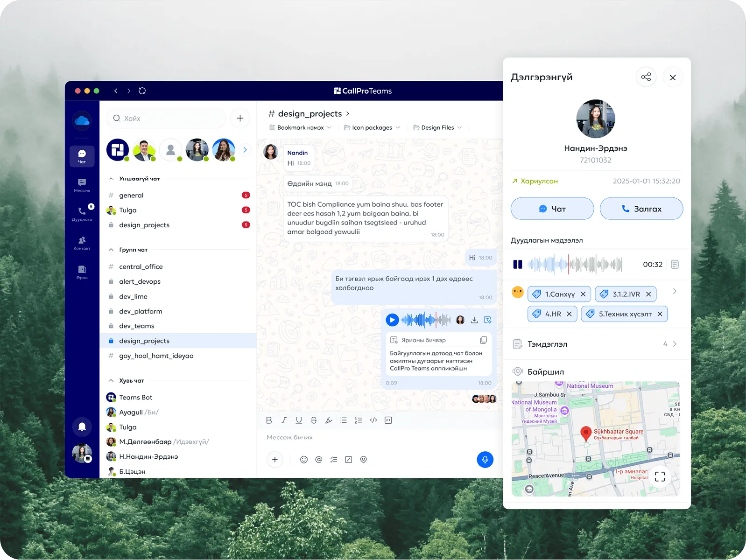The height and width of the screenshot is (560, 746).
Task: Remove the 4.HR tag
Action: click(x=569, y=314)
